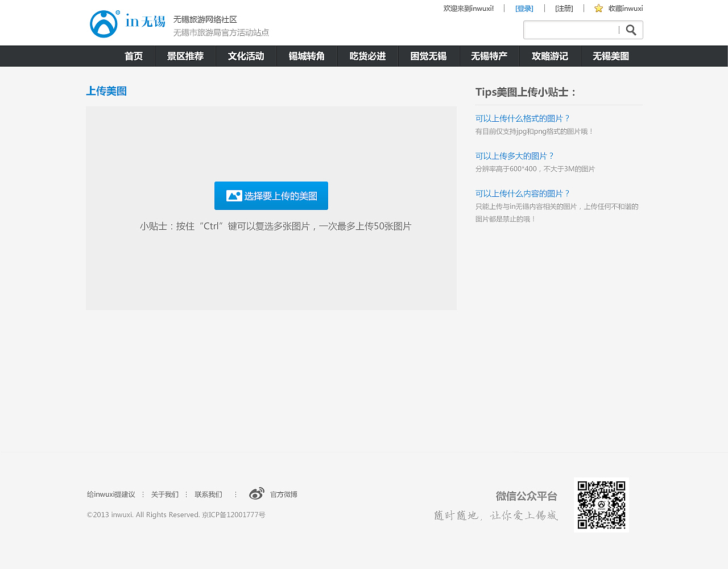Open the 可以上传多大的图片 tip link

click(514, 155)
